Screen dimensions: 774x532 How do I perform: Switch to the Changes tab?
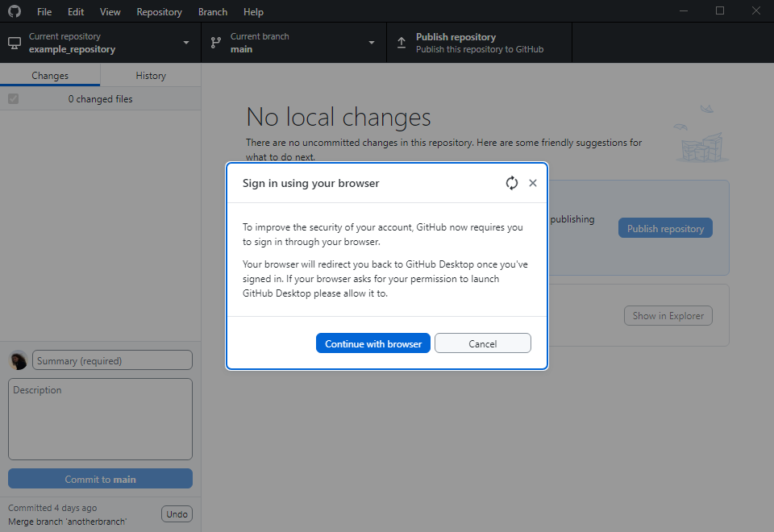50,76
